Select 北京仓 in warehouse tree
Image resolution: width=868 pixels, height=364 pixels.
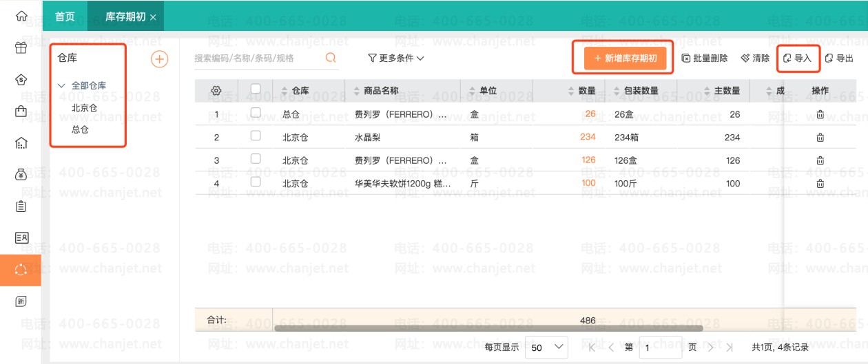click(84, 108)
